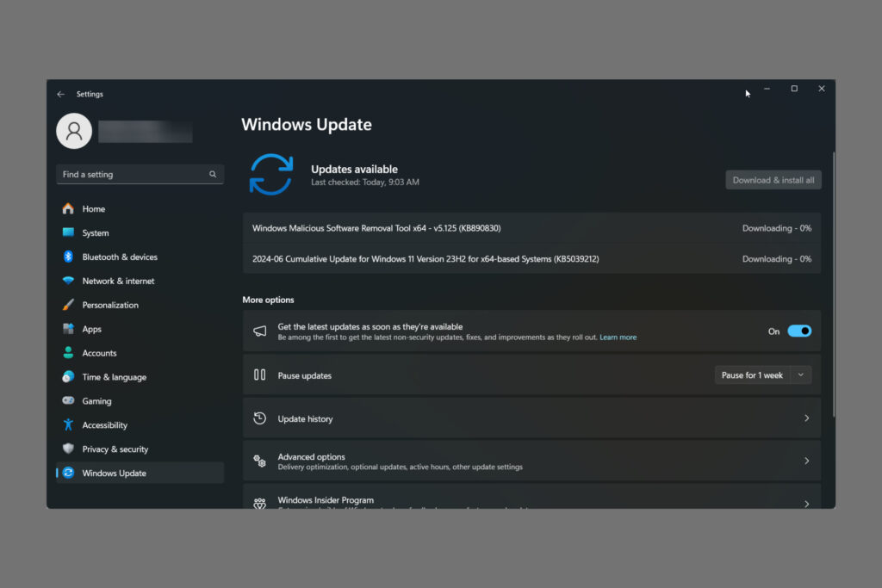Open Time & language settings

(140, 377)
